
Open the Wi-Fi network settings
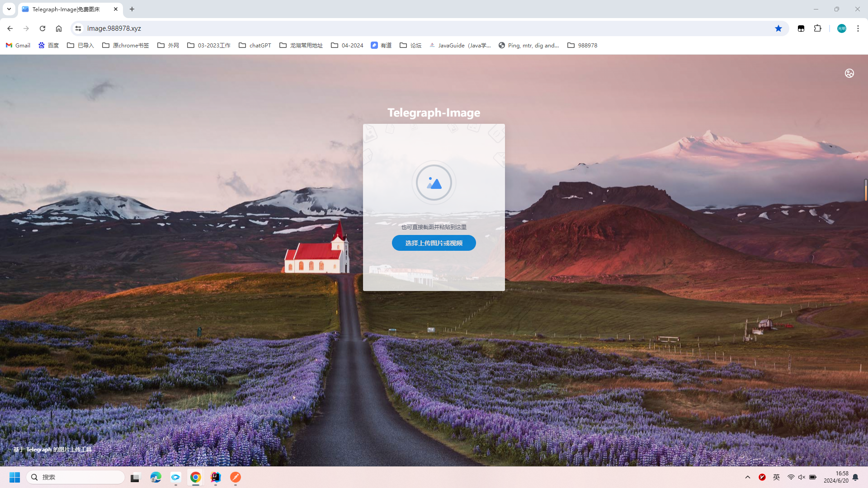(791, 477)
